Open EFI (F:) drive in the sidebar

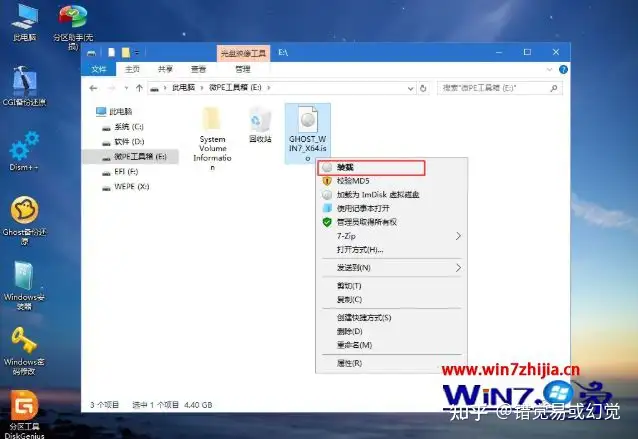point(120,172)
